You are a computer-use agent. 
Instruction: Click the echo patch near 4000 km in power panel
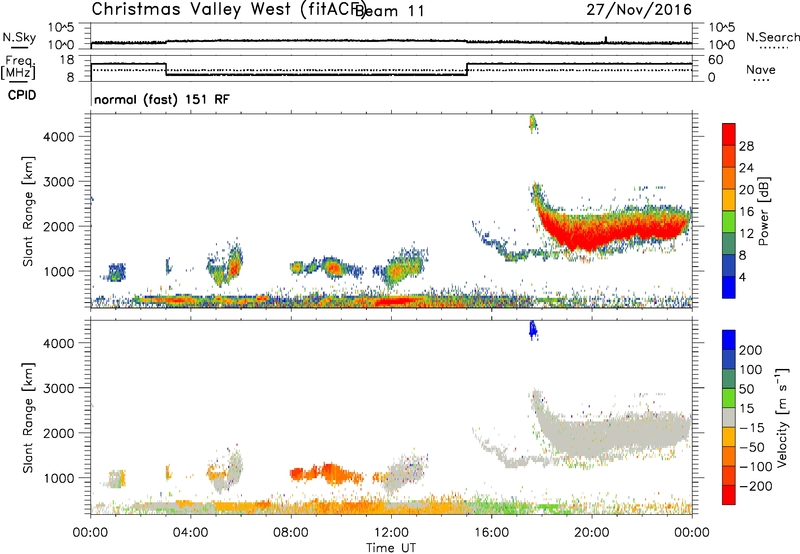click(533, 123)
